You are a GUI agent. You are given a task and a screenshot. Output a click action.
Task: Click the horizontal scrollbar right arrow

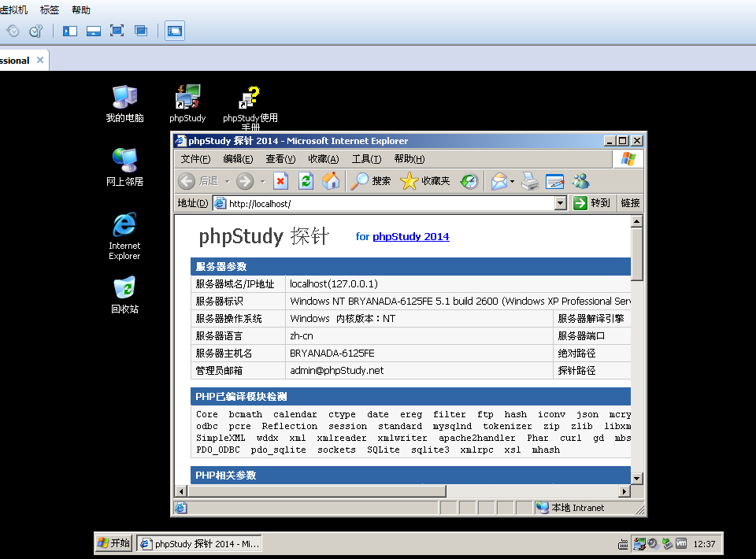coord(624,491)
